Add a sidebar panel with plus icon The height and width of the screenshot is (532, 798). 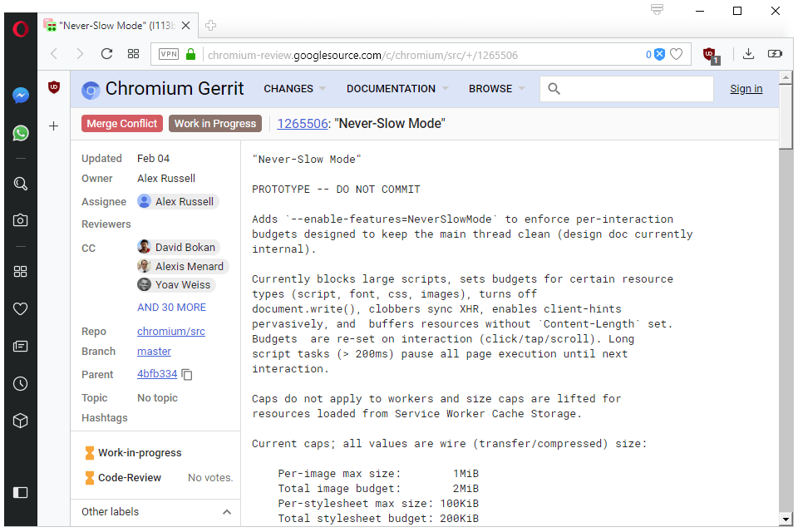(54, 126)
